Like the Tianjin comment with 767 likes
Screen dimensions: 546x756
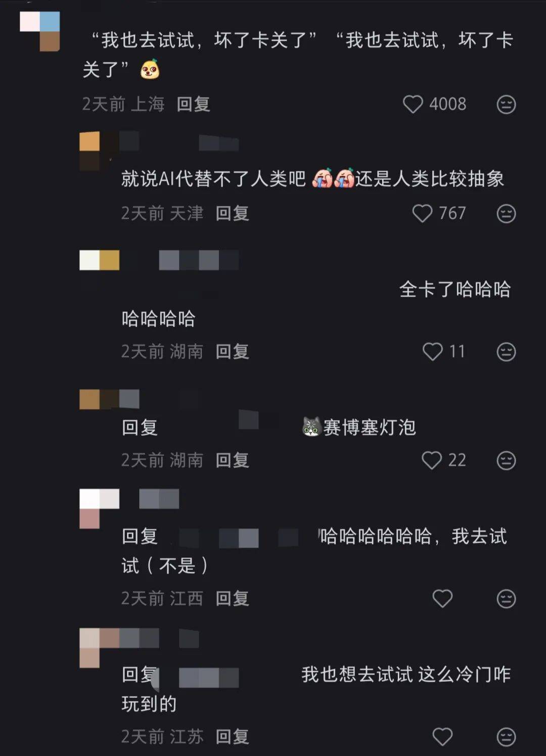click(x=422, y=213)
